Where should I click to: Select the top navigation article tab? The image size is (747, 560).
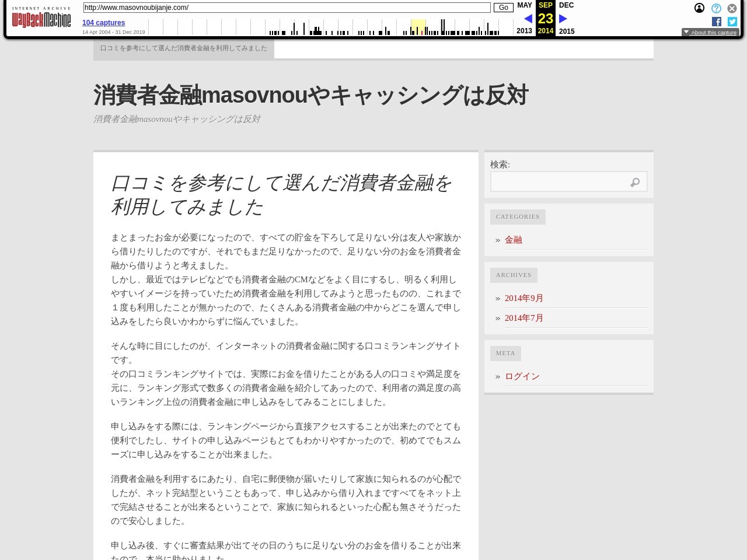pos(183,48)
